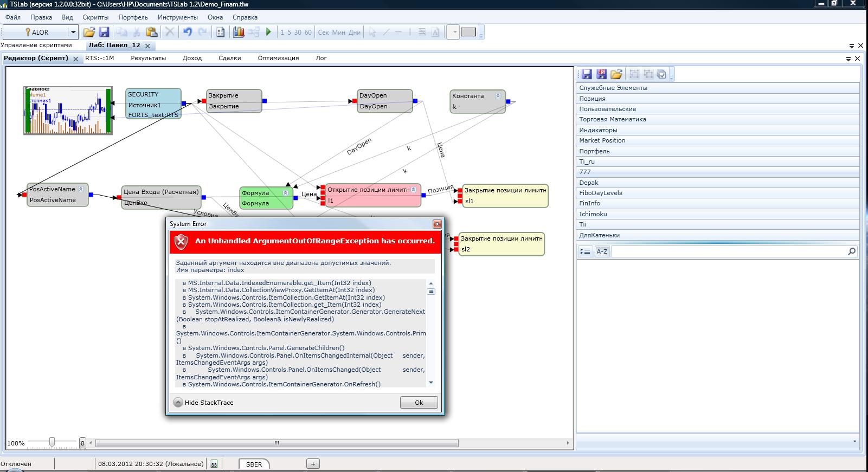The width and height of the screenshot is (868, 472).
Task: Click the plus button next to SBER
Action: (x=313, y=464)
